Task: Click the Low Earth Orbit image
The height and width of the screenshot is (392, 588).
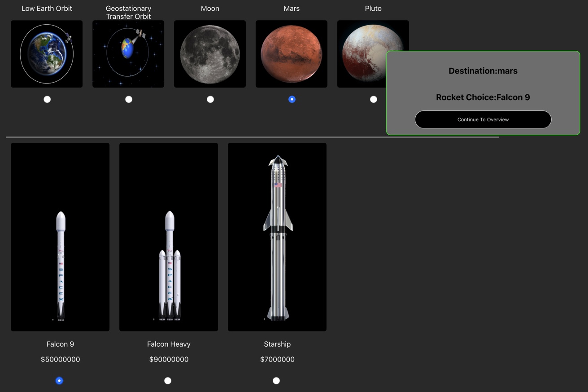Action: tap(47, 54)
